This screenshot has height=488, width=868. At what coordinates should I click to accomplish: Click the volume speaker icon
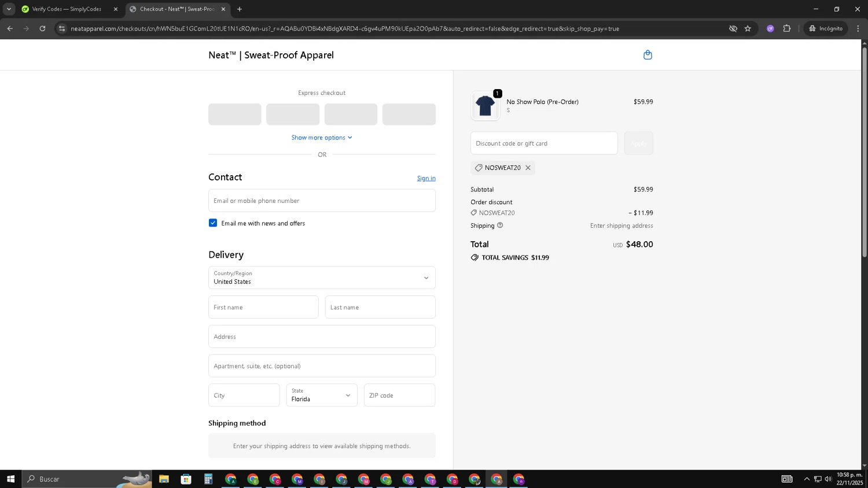click(x=828, y=479)
